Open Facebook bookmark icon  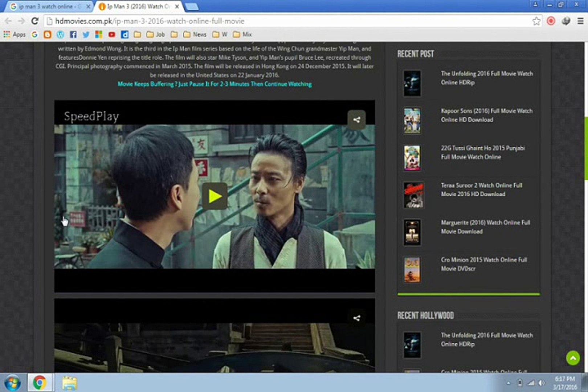tap(73, 34)
